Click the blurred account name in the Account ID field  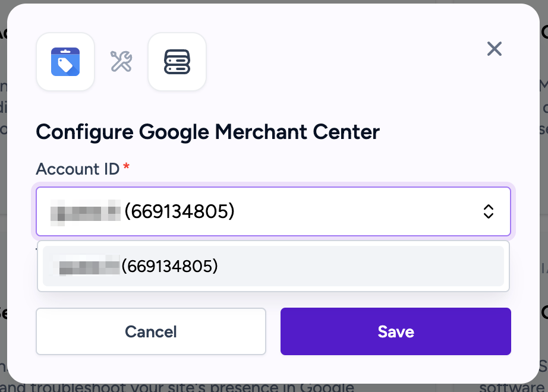coord(85,211)
